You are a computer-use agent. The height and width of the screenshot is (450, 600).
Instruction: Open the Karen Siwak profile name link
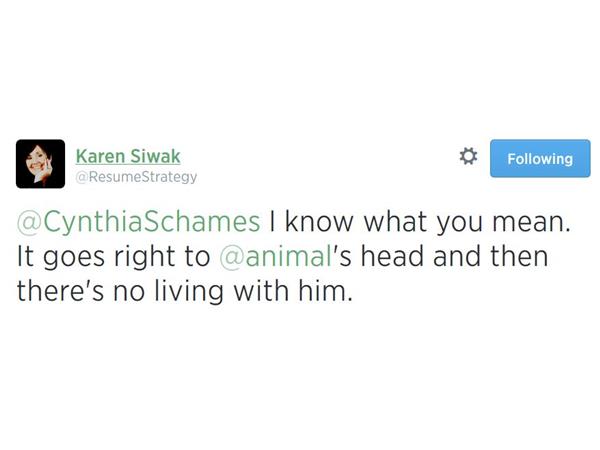[128, 156]
